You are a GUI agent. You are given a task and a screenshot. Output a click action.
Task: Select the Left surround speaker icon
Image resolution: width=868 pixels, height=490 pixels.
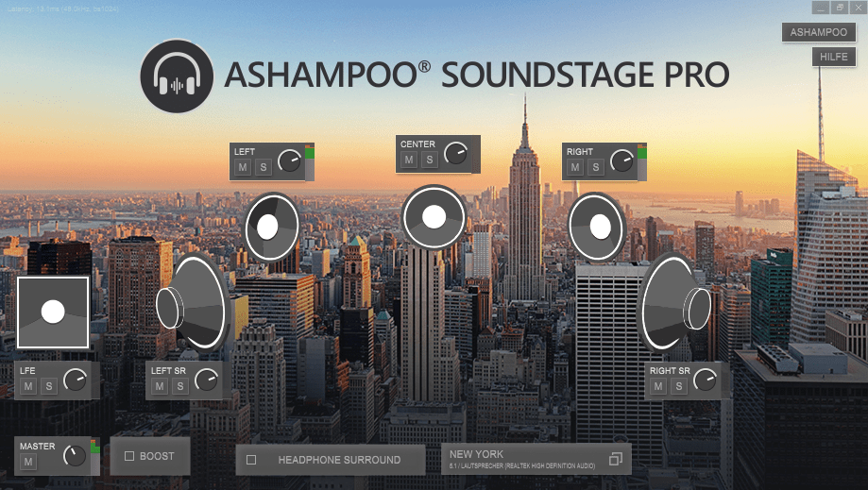tap(194, 302)
